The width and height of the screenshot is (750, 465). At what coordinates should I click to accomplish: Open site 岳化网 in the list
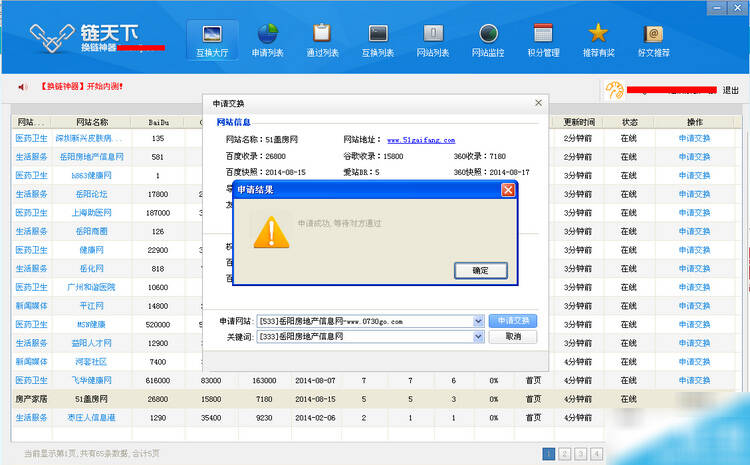point(91,268)
